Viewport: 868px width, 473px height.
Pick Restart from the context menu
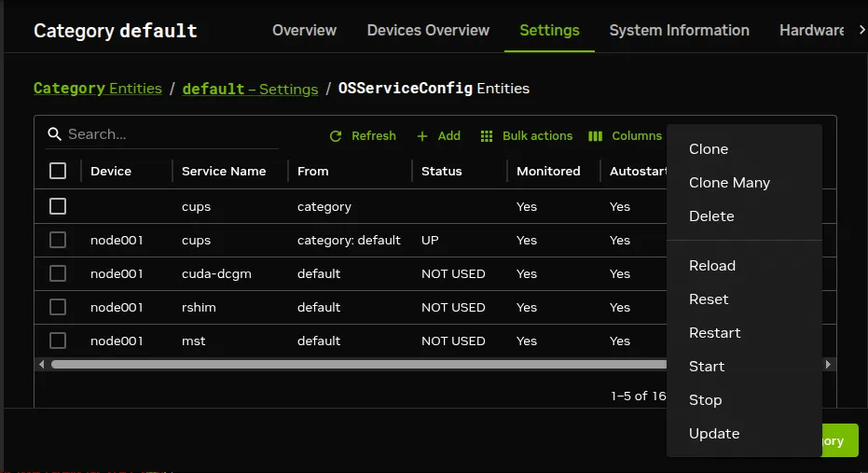744,333
